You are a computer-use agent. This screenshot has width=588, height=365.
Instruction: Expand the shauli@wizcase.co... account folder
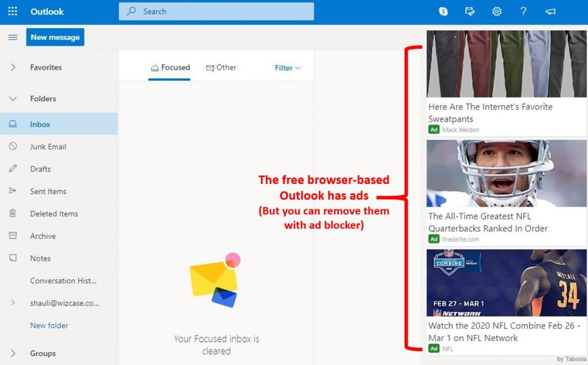pyautogui.click(x=13, y=303)
